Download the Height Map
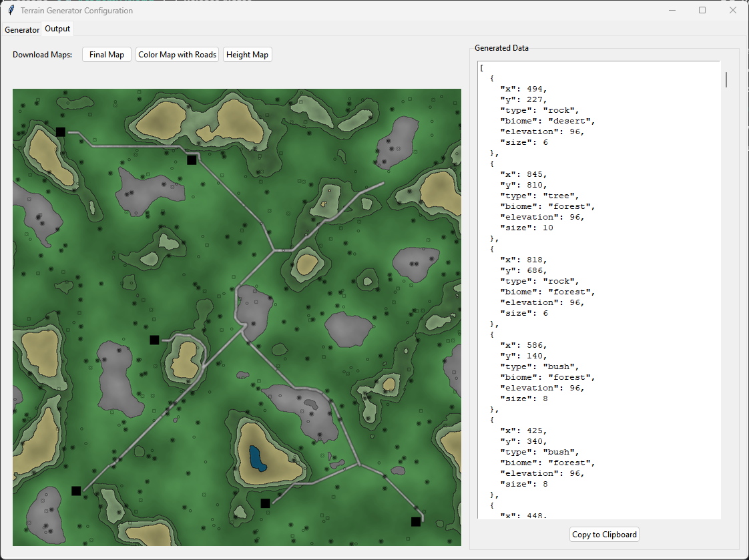The image size is (749, 560). point(247,54)
